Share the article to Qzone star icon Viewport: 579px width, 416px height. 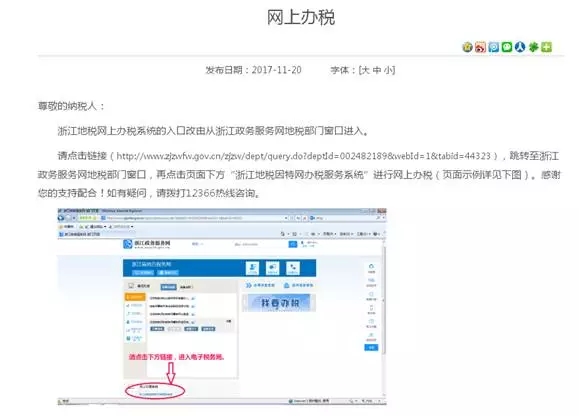[x=467, y=47]
